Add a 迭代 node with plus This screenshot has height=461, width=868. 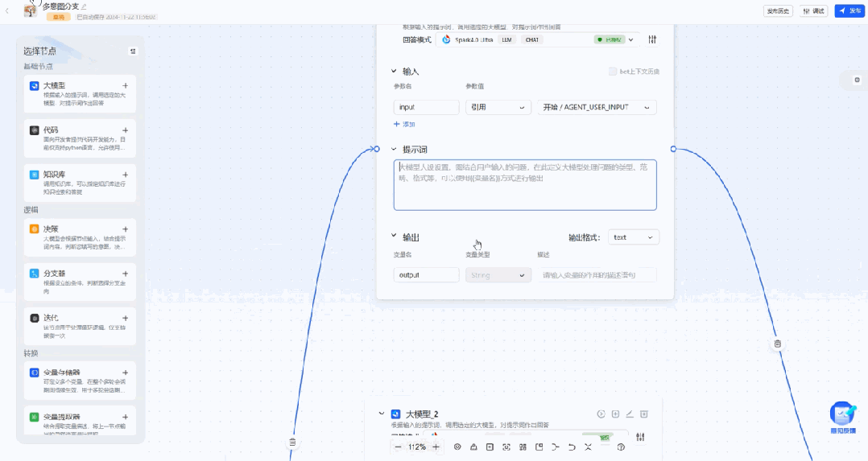125,318
